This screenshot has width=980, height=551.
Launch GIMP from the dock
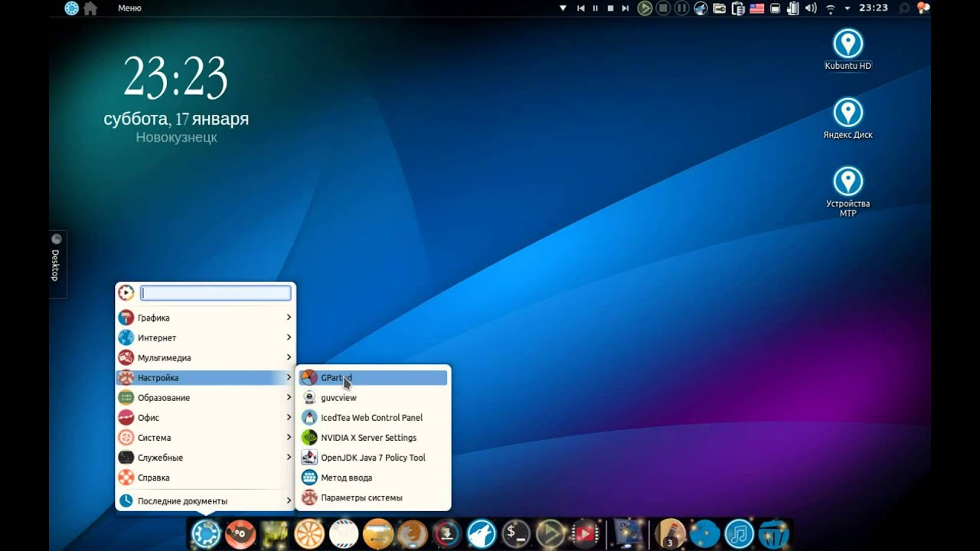[x=240, y=533]
